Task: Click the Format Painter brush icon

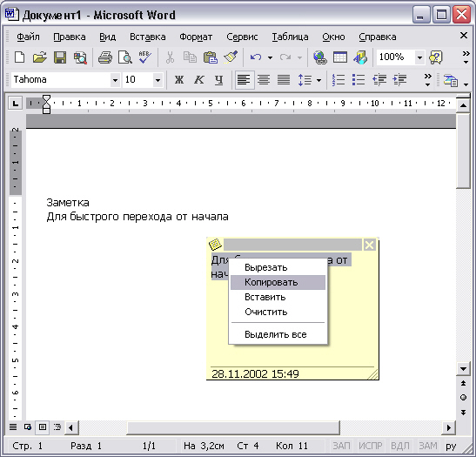Action: pyautogui.click(x=231, y=57)
